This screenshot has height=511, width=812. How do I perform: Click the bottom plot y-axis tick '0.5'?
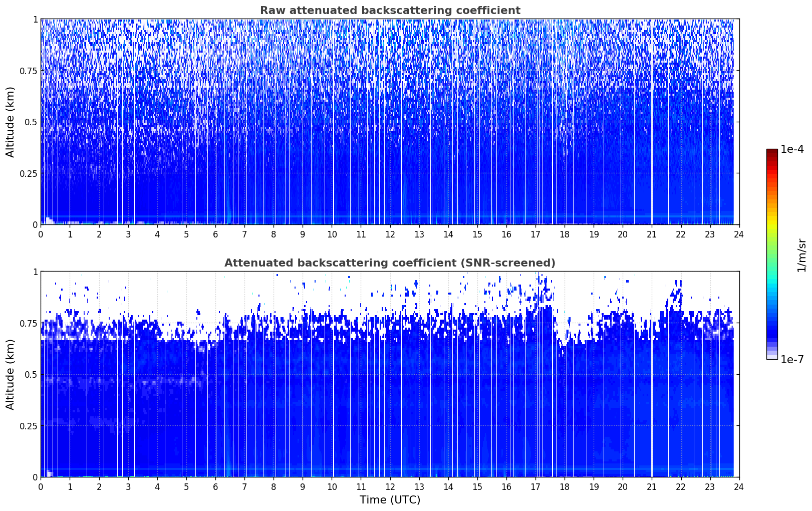(32, 374)
